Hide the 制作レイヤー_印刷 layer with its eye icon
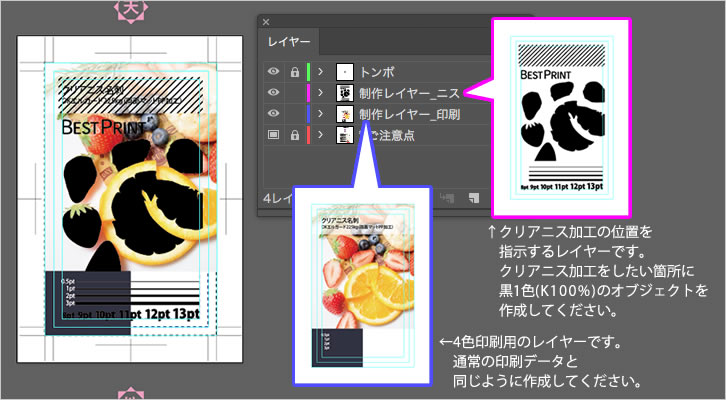 [273, 113]
